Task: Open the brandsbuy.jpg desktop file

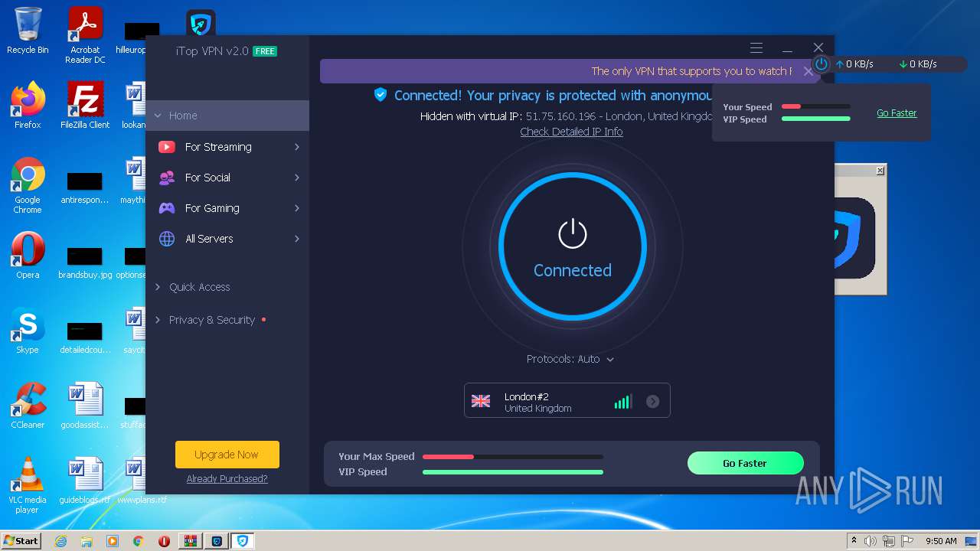Action: tap(85, 263)
